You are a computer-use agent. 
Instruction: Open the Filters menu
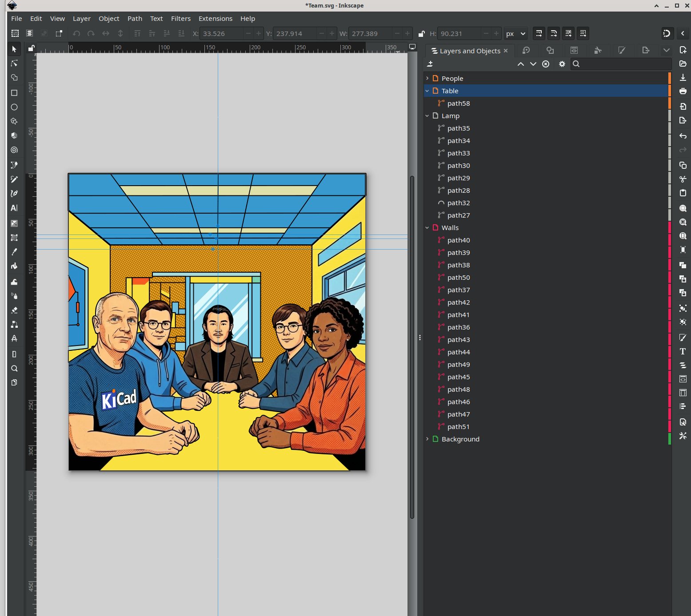click(x=180, y=19)
